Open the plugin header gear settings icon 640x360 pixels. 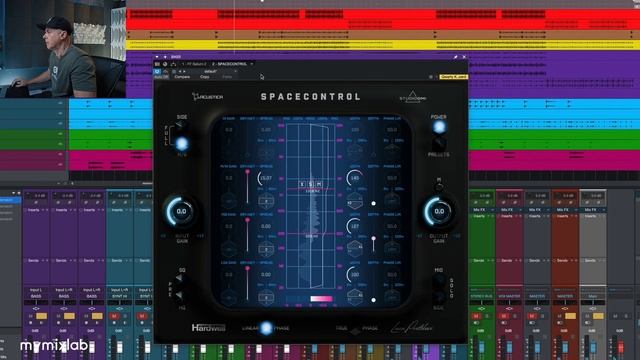point(431,77)
